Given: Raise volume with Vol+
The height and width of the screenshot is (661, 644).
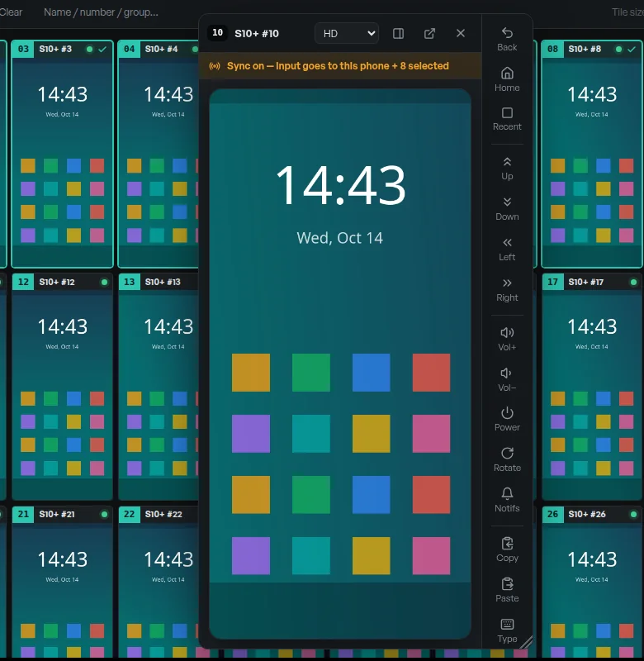Looking at the screenshot, I should click(507, 339).
